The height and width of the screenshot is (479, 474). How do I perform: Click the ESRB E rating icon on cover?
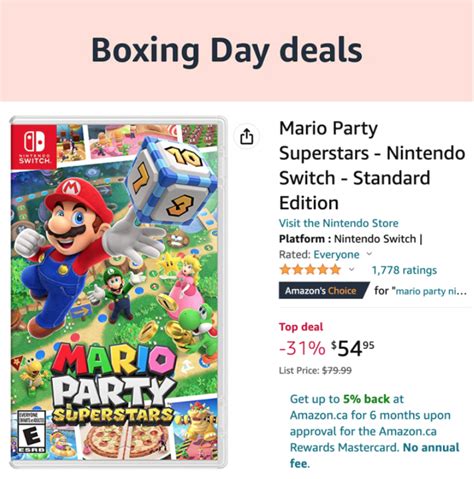31,432
